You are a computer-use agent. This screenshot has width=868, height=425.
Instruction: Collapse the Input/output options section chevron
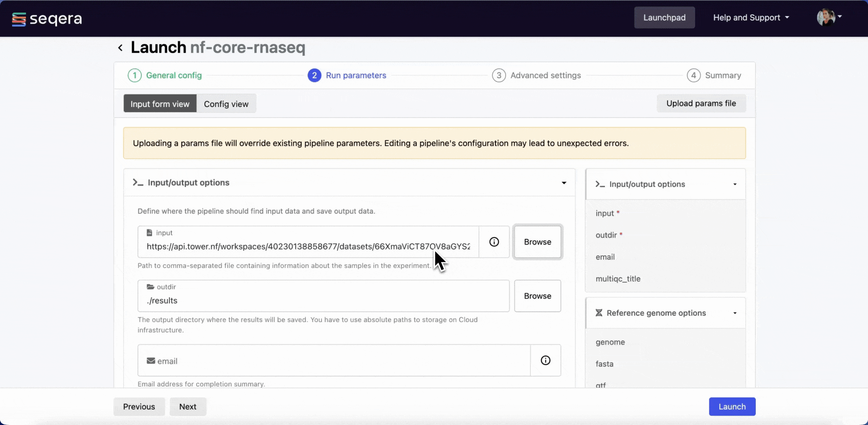564,182
